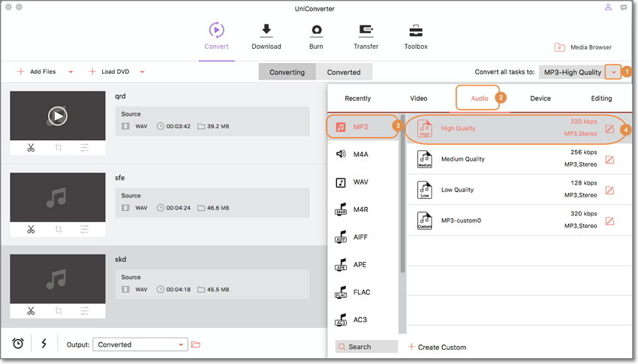Open the Transfer section
638x364 pixels.
[366, 37]
